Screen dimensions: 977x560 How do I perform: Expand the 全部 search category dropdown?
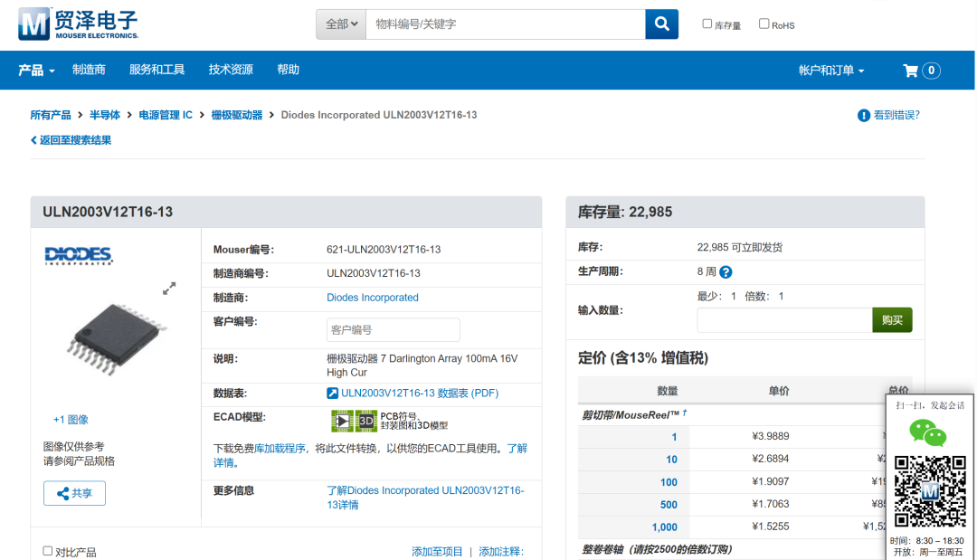[341, 24]
